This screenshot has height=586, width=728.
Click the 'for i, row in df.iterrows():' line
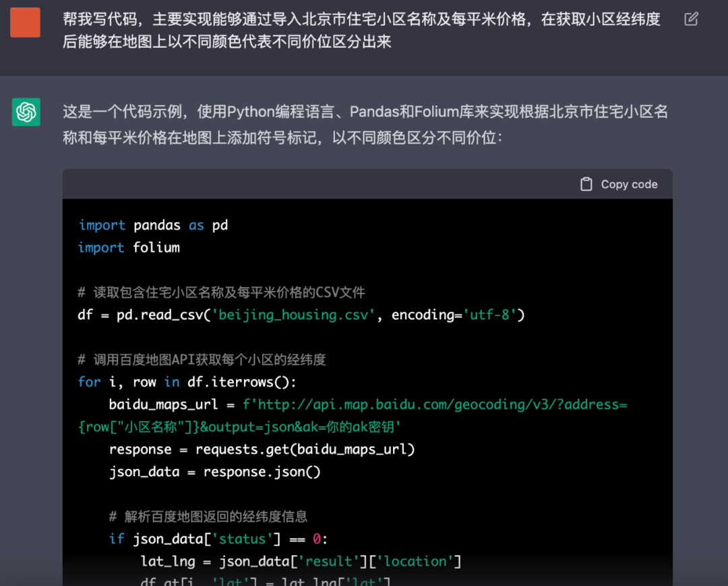pyautogui.click(x=187, y=382)
